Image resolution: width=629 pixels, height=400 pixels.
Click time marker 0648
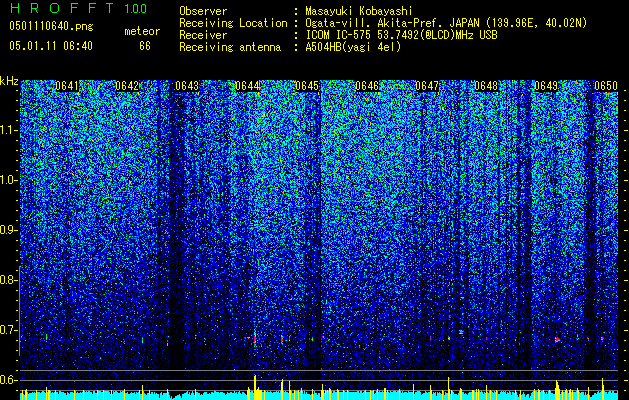click(x=486, y=86)
